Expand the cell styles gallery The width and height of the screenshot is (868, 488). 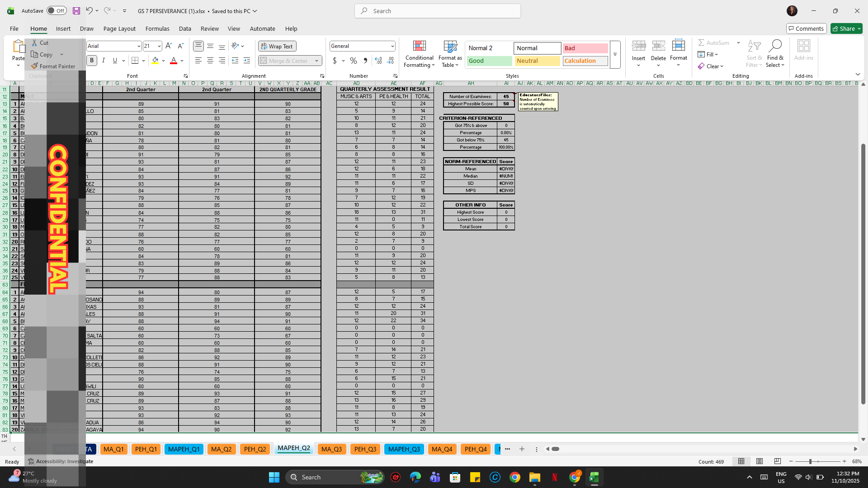pyautogui.click(x=615, y=54)
